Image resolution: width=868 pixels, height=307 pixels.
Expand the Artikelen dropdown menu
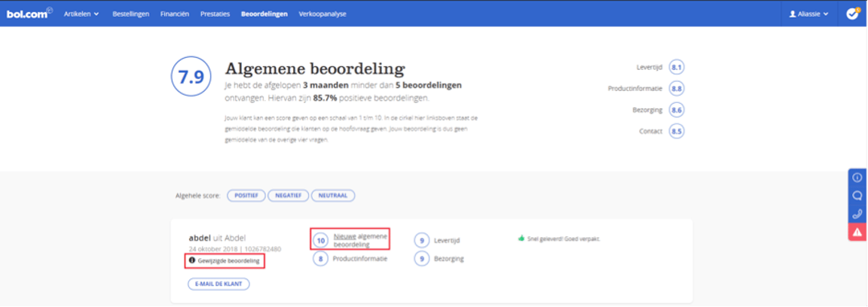(81, 14)
